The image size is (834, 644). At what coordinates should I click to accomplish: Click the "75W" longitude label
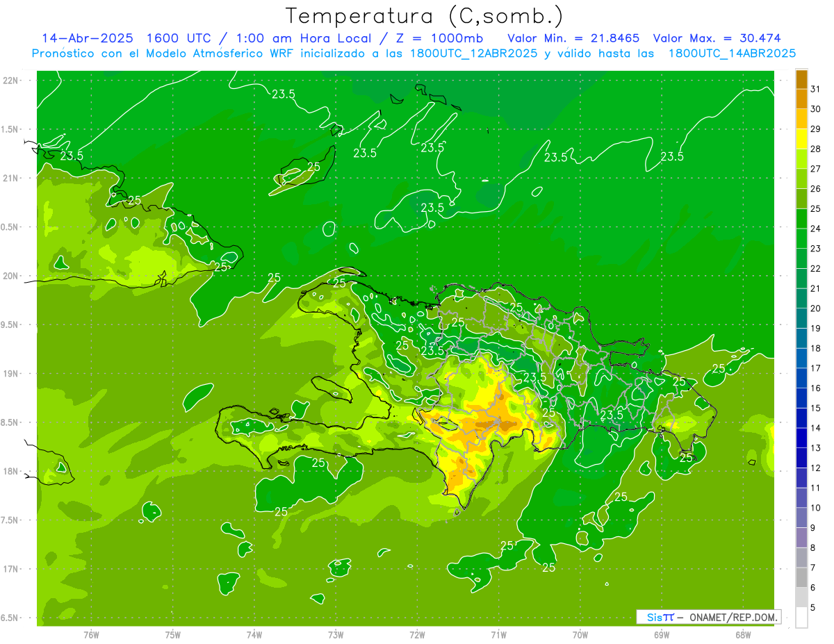172,635
